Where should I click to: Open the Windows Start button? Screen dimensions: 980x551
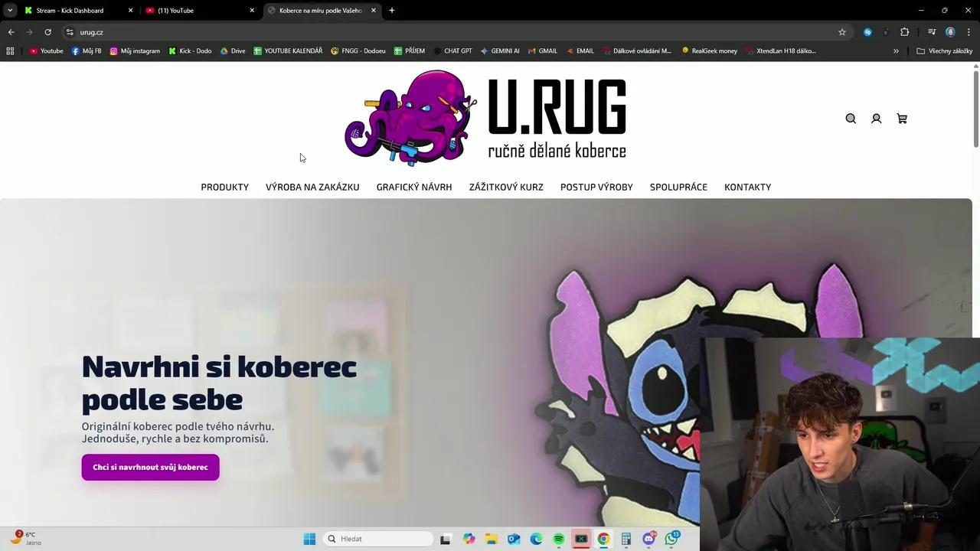(x=309, y=539)
